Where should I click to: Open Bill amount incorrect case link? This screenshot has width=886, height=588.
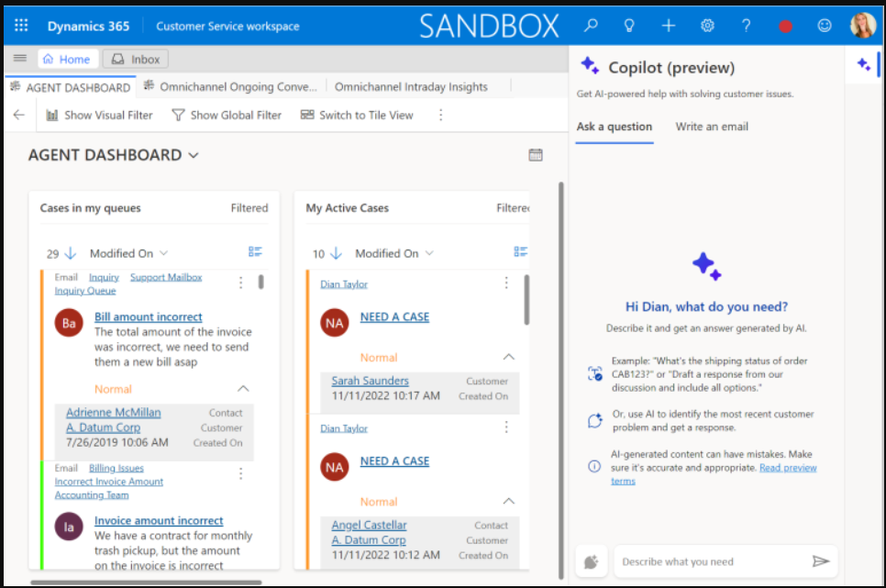tap(148, 316)
